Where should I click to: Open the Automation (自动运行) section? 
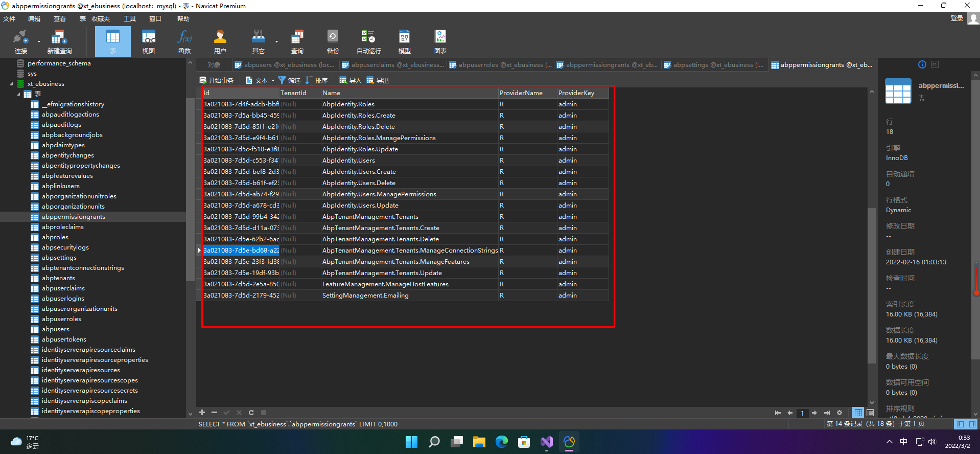(x=368, y=41)
